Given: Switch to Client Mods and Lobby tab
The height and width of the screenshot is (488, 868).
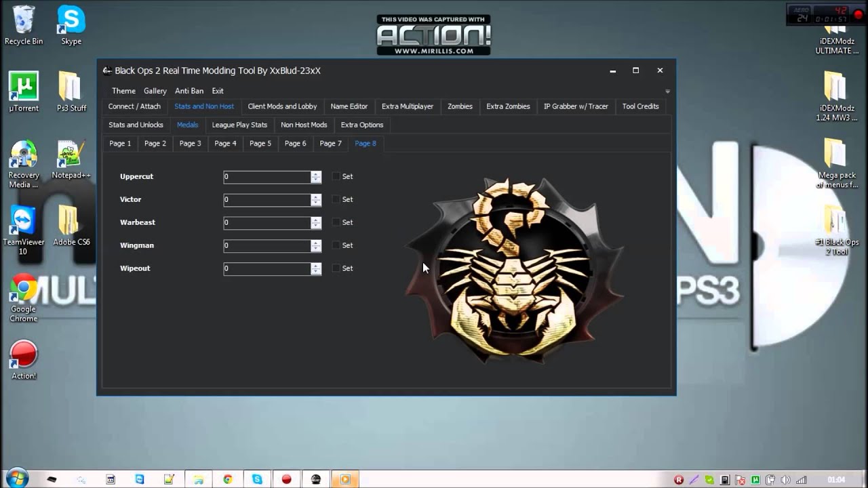Looking at the screenshot, I should click(x=282, y=106).
